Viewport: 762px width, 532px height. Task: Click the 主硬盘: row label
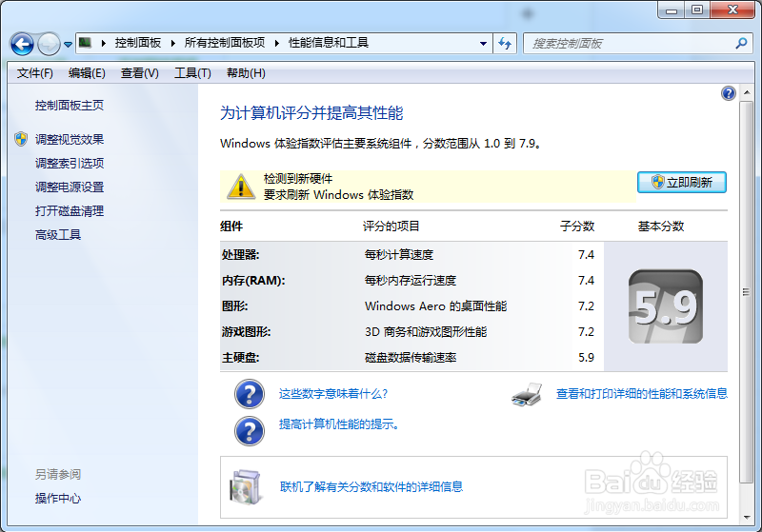coord(241,358)
